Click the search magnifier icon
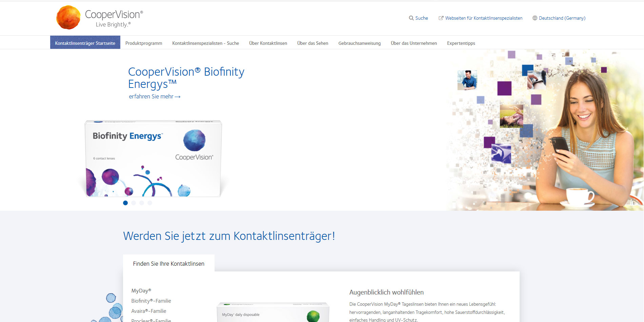Screen dimensions: 644x322 point(411,18)
